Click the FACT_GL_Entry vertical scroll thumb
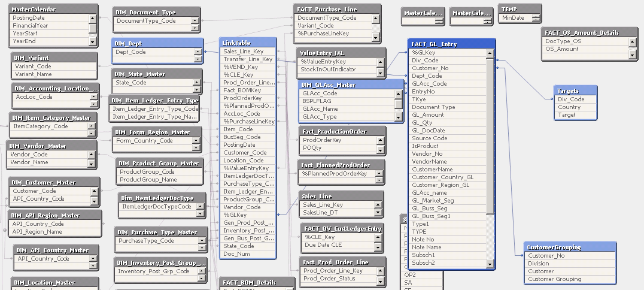This screenshot has width=644, height=290. pyautogui.click(x=490, y=136)
